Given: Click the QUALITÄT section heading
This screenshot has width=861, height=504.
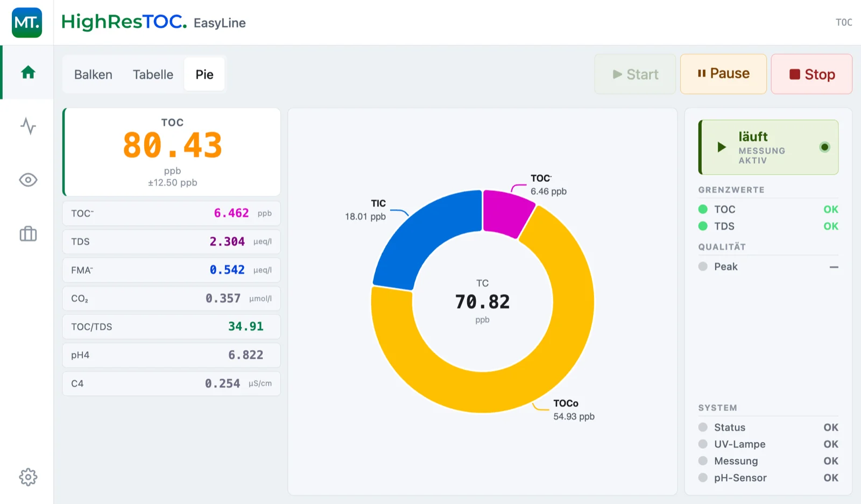Looking at the screenshot, I should pos(722,247).
